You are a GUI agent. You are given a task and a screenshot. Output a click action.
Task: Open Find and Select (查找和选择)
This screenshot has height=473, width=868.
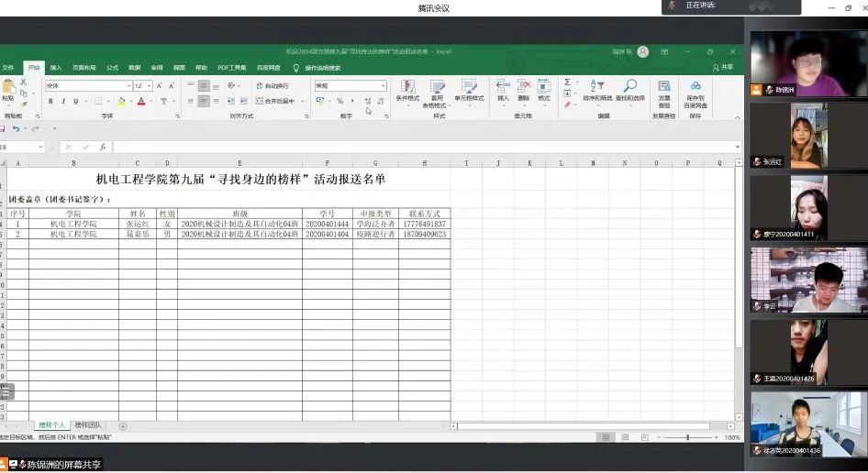click(x=630, y=91)
